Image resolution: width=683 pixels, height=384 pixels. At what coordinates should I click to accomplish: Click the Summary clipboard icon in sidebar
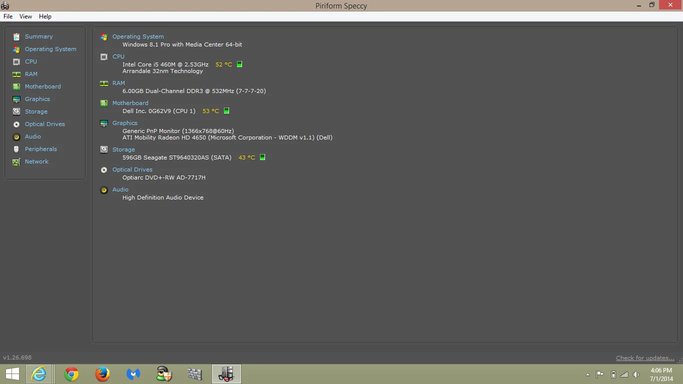(16, 37)
